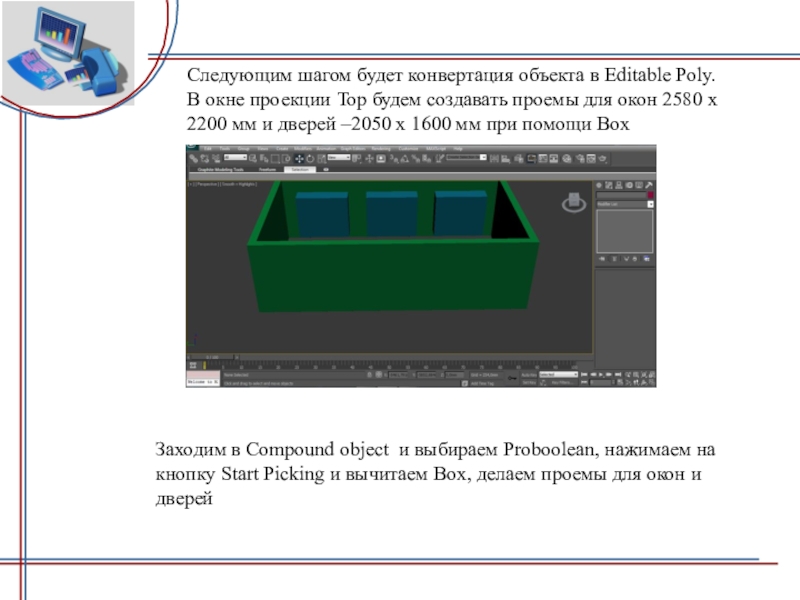This screenshot has height=600, width=800.
Task: Open the Create tab in command panel
Action: click(600, 185)
